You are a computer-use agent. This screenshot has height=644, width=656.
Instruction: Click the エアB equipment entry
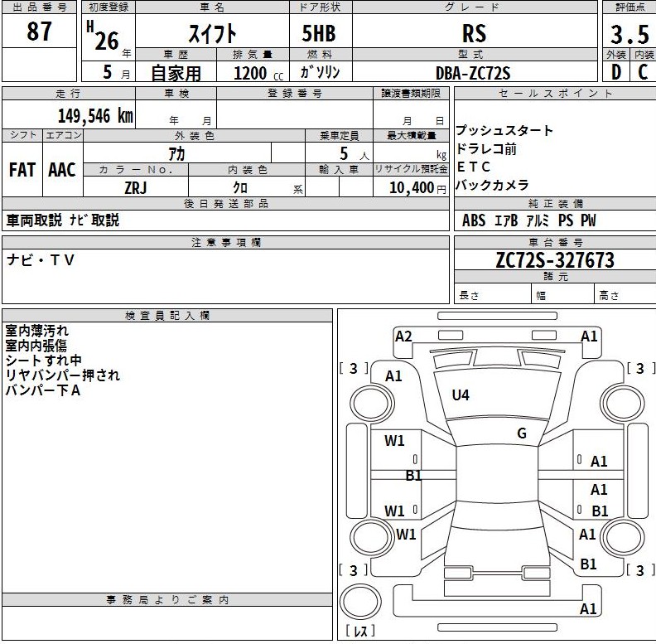tap(506, 220)
